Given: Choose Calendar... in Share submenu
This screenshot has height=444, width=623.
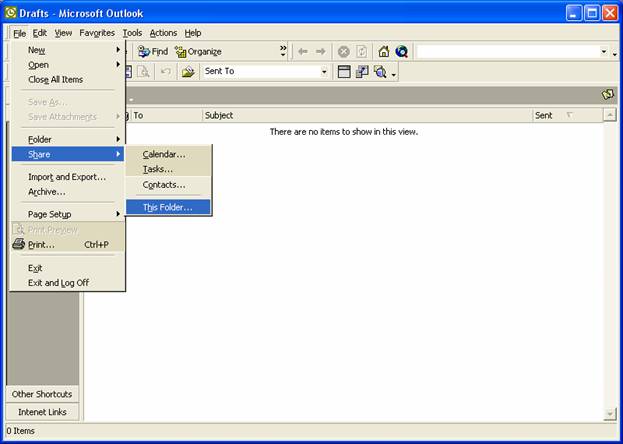Looking at the screenshot, I should pos(168,154).
